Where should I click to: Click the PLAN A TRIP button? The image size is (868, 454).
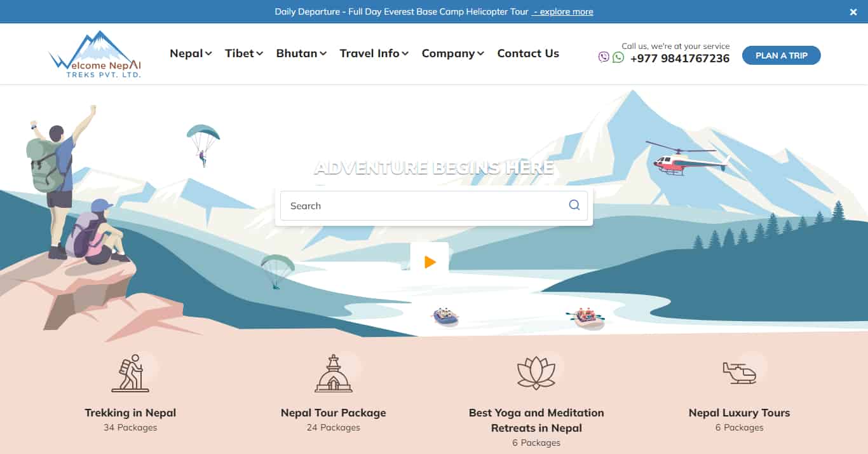tap(782, 55)
